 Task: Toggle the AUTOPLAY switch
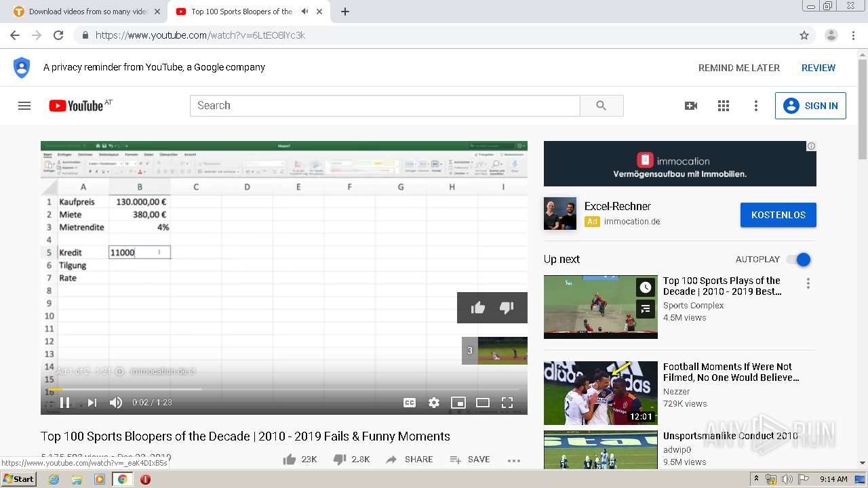[799, 260]
